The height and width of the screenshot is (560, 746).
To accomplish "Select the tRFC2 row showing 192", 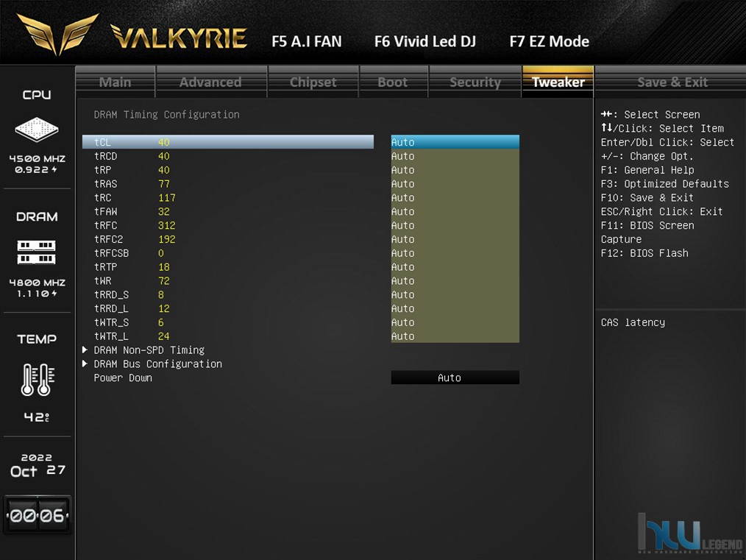I will tap(228, 239).
